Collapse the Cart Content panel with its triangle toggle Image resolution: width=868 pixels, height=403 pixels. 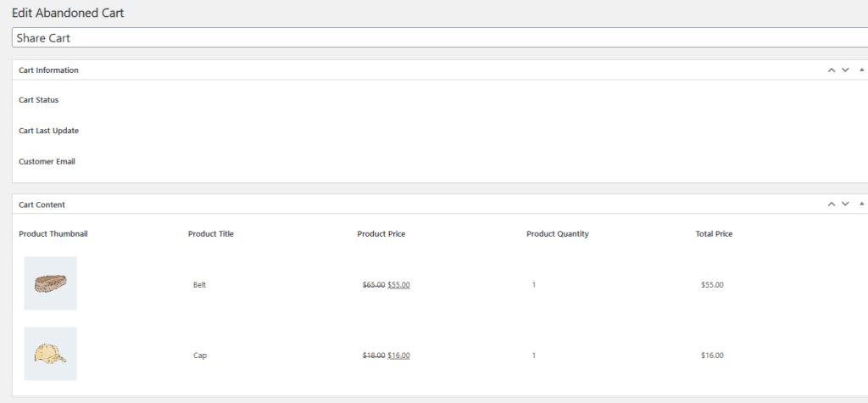coord(862,204)
